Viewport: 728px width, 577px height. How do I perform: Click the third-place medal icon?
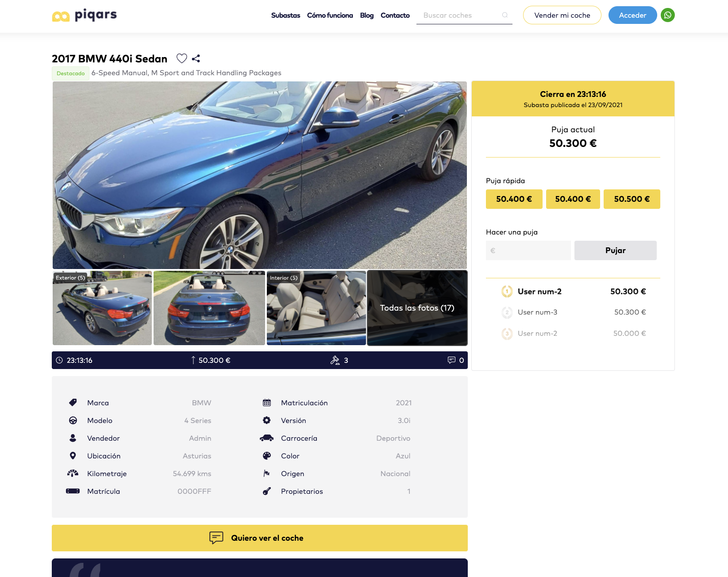507,334
